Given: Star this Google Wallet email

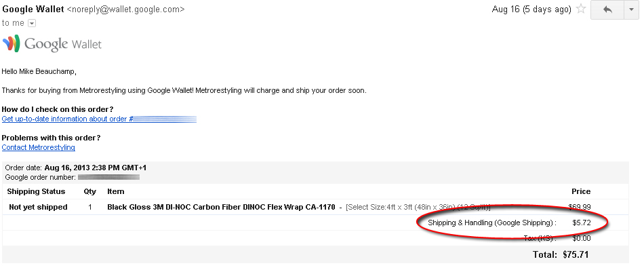Looking at the screenshot, I should click(581, 9).
